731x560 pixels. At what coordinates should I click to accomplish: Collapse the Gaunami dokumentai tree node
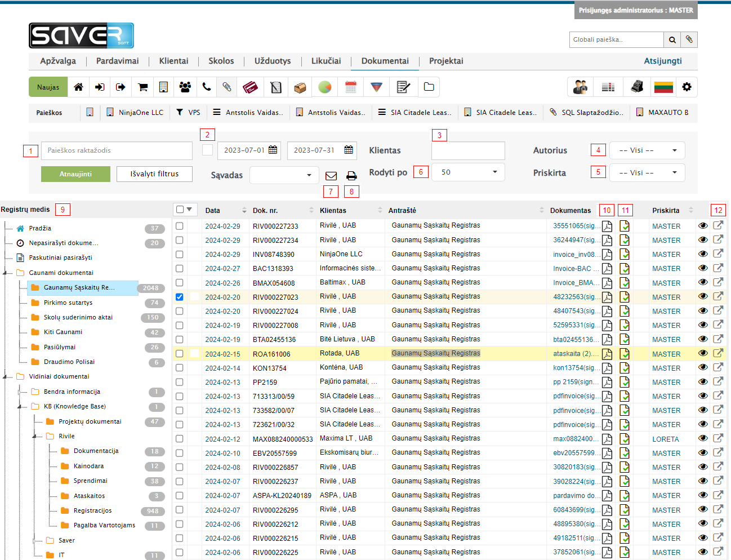coord(6,273)
